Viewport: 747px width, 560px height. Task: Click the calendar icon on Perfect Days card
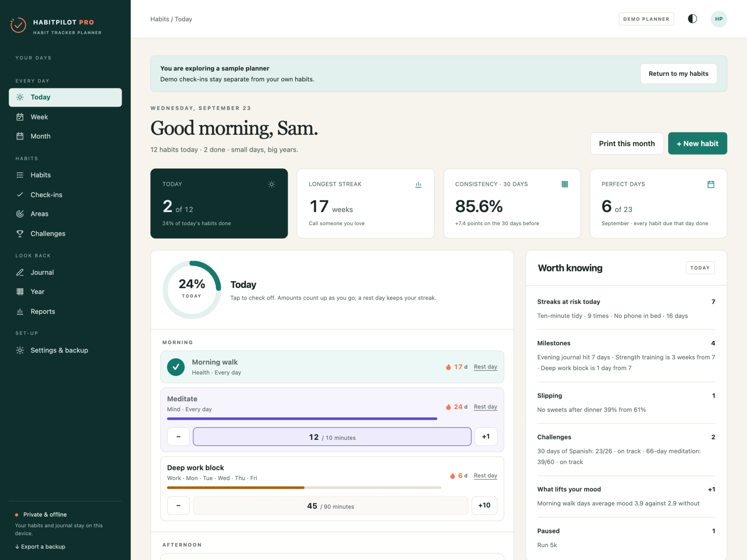tap(711, 184)
